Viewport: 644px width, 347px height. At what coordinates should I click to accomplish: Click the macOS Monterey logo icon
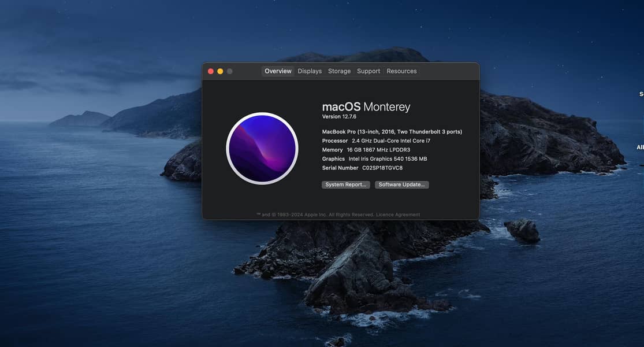(x=262, y=149)
